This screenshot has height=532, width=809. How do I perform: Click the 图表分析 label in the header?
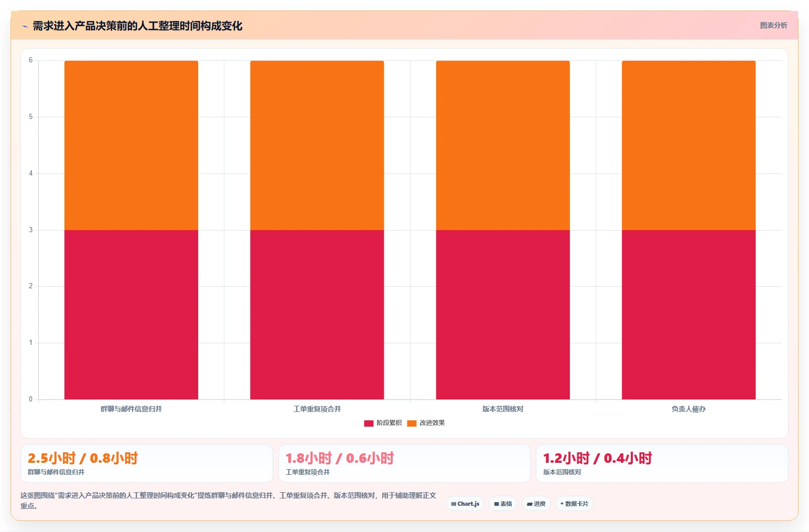[x=773, y=25]
